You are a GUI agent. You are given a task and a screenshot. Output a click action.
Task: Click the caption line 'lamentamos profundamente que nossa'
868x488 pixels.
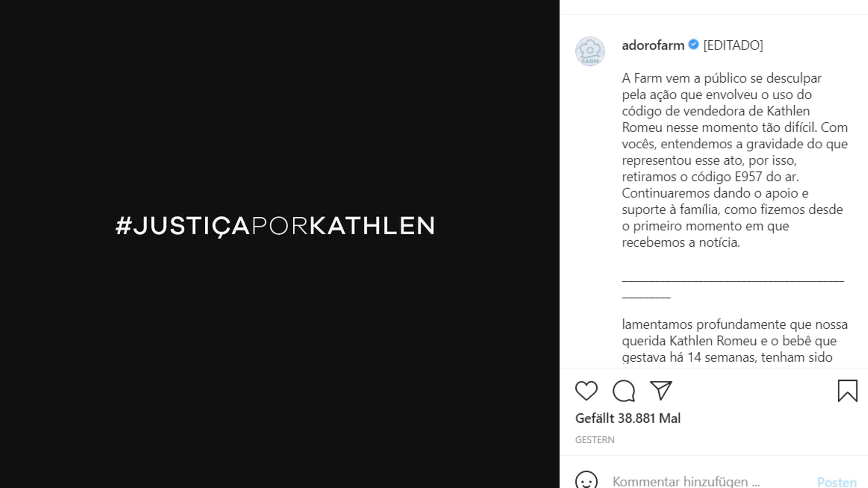click(734, 324)
